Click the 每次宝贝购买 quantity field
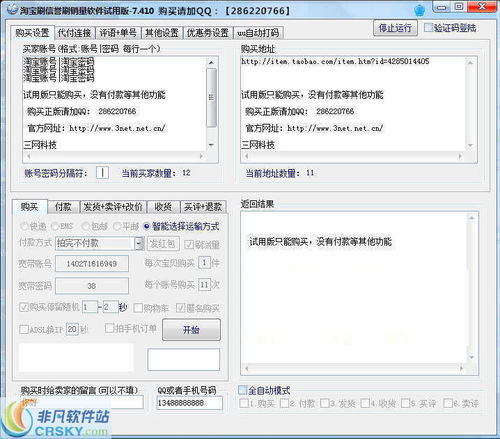 pyautogui.click(x=204, y=263)
